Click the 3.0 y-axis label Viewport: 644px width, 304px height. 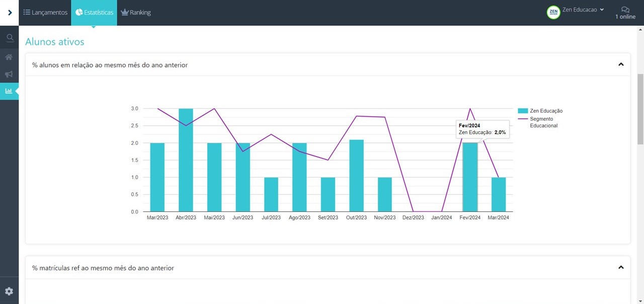click(x=134, y=109)
